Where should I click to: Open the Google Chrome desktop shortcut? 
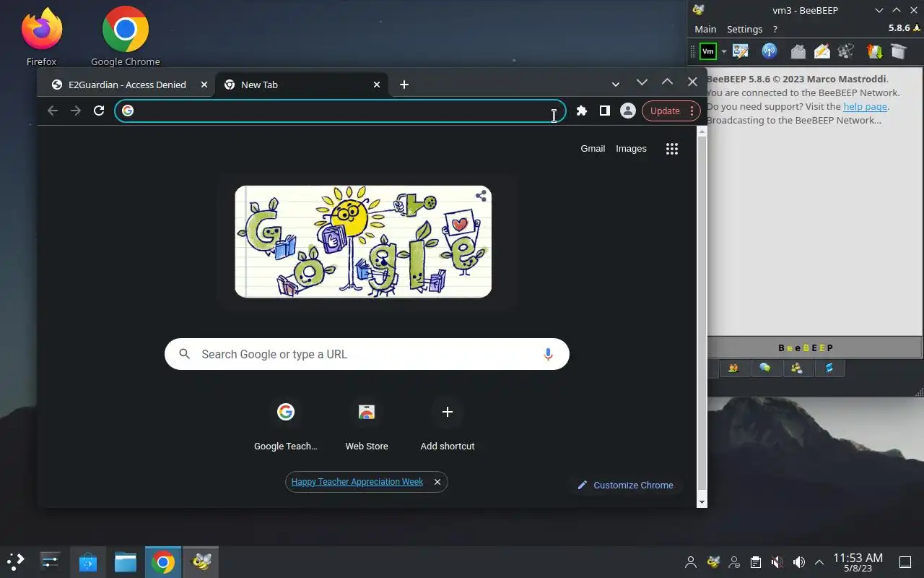[x=126, y=36]
